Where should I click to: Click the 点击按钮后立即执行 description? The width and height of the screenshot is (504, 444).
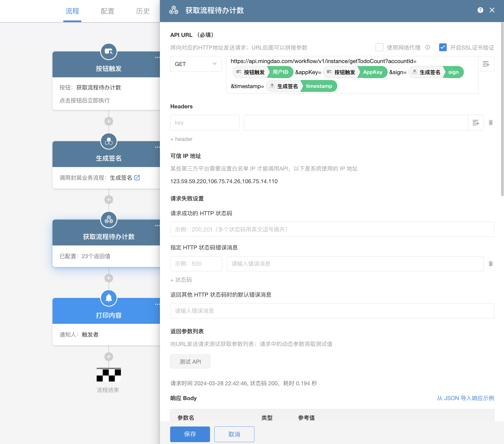coord(85,100)
